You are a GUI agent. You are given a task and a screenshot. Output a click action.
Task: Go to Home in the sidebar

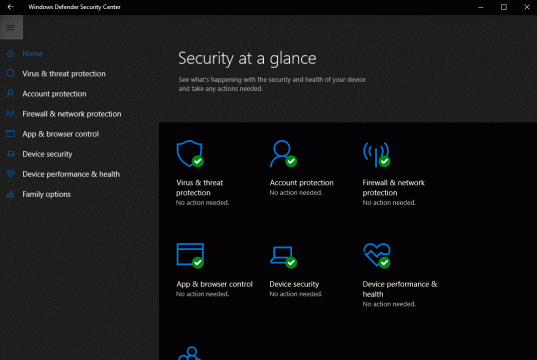[33, 53]
